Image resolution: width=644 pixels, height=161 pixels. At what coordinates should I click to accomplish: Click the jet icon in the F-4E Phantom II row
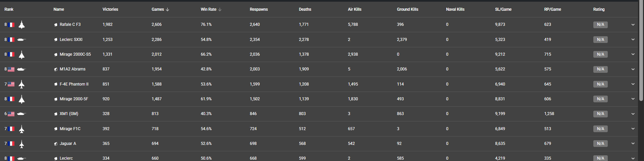[22, 84]
